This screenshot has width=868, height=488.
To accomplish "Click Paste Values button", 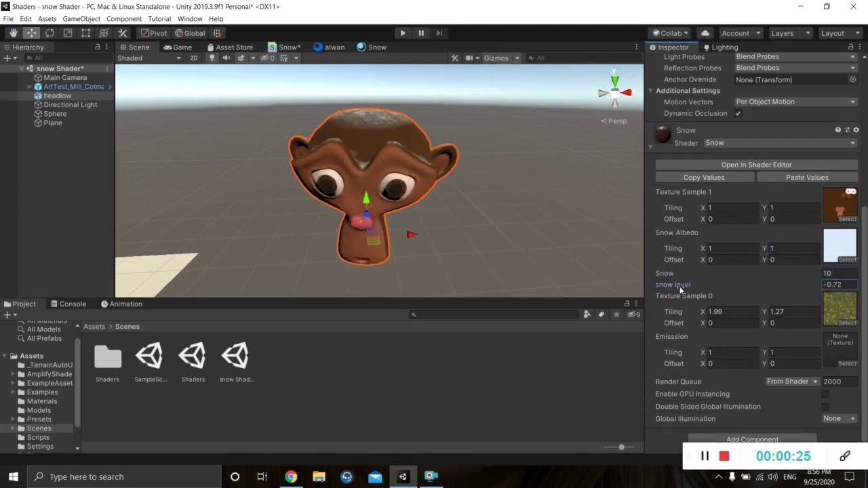I will (807, 178).
